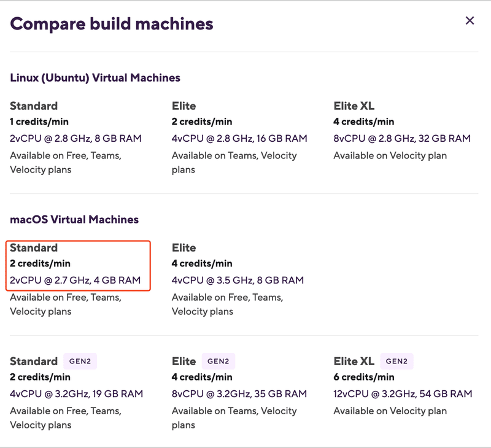Click the 4vCPU @ 2.8 GHz, 16 GB RAM spec

239,138
